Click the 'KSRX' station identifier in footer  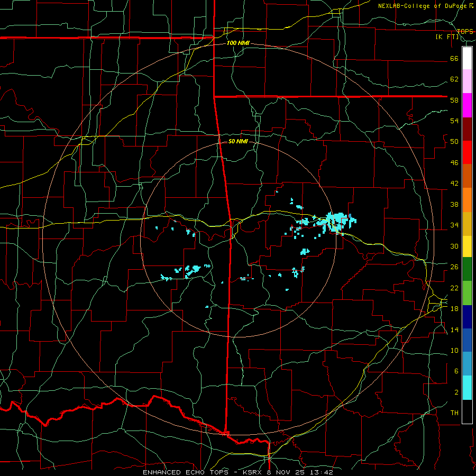click(x=253, y=472)
